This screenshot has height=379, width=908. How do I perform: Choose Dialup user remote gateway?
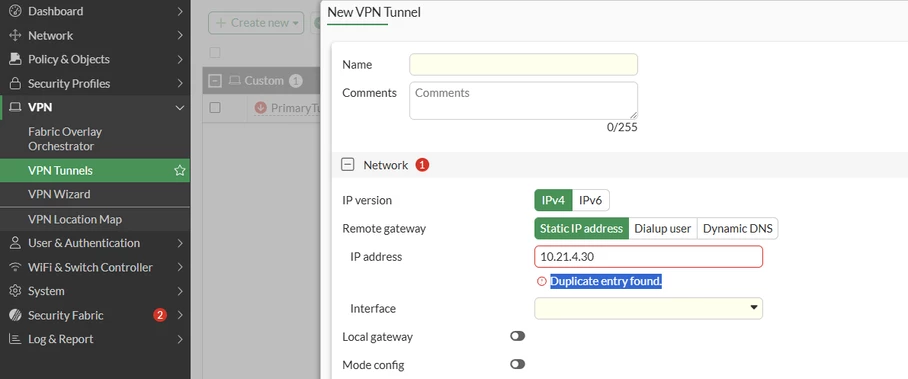[x=662, y=228]
